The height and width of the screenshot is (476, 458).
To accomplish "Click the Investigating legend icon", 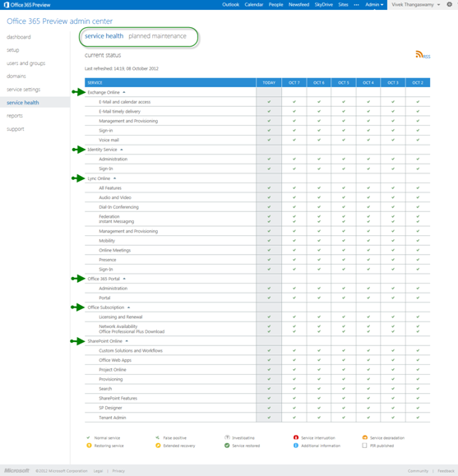I will 227,437.
